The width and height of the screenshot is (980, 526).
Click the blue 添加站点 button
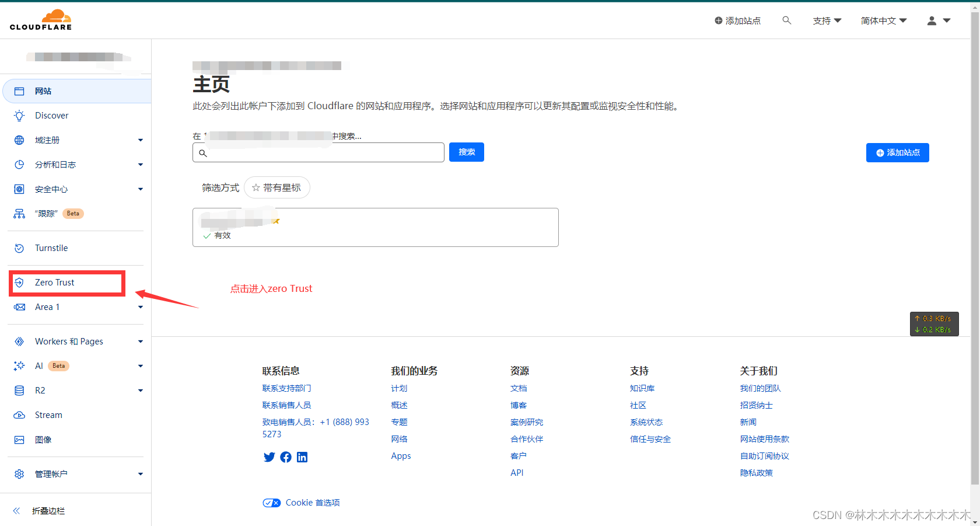pos(898,152)
